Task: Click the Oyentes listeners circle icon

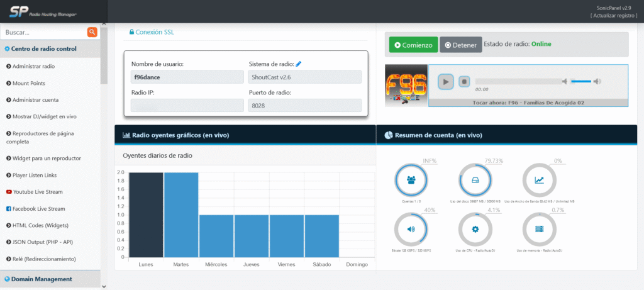Action: [x=411, y=180]
